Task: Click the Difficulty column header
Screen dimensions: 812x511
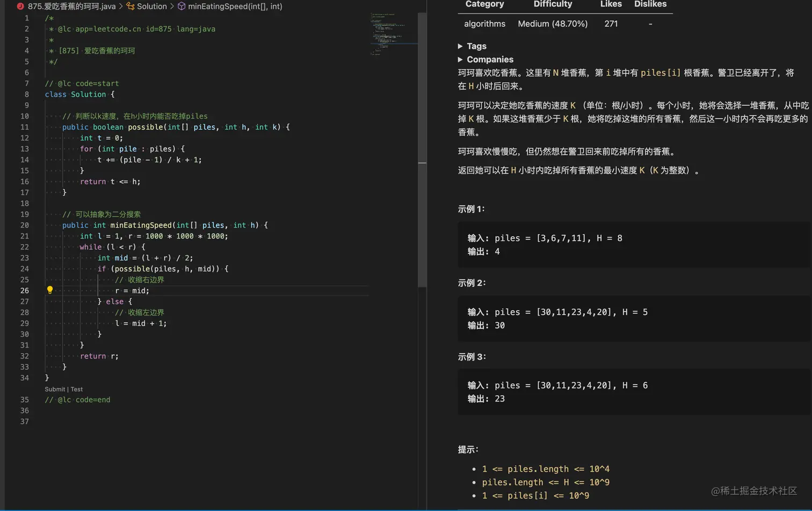Action: (553, 4)
